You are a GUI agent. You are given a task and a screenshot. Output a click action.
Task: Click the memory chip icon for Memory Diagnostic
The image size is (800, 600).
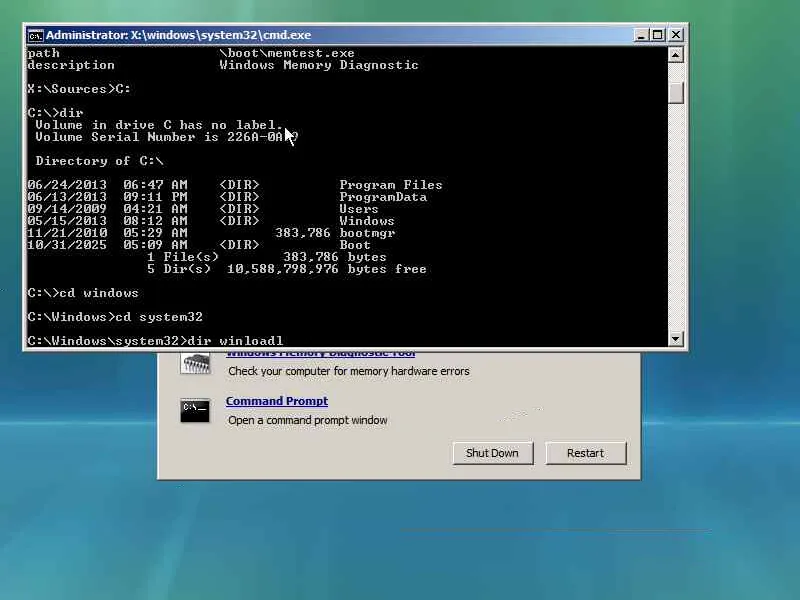pos(195,363)
